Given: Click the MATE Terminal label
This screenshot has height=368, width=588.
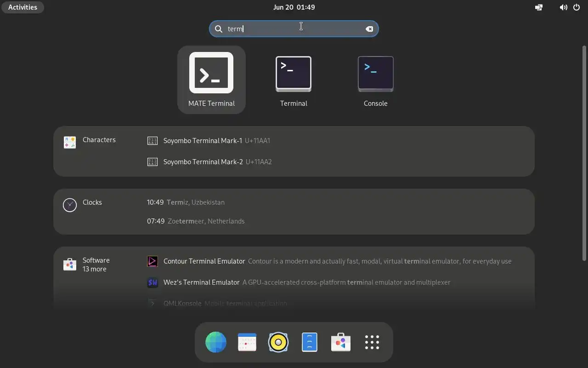Looking at the screenshot, I should click(211, 103).
